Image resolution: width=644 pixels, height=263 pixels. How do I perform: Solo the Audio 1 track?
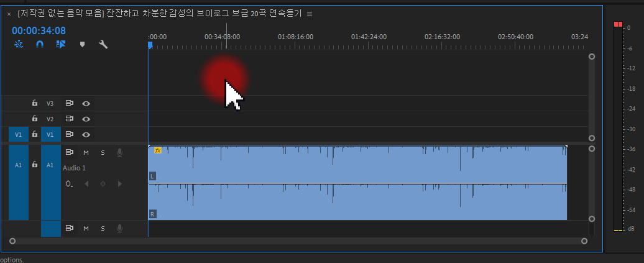103,152
